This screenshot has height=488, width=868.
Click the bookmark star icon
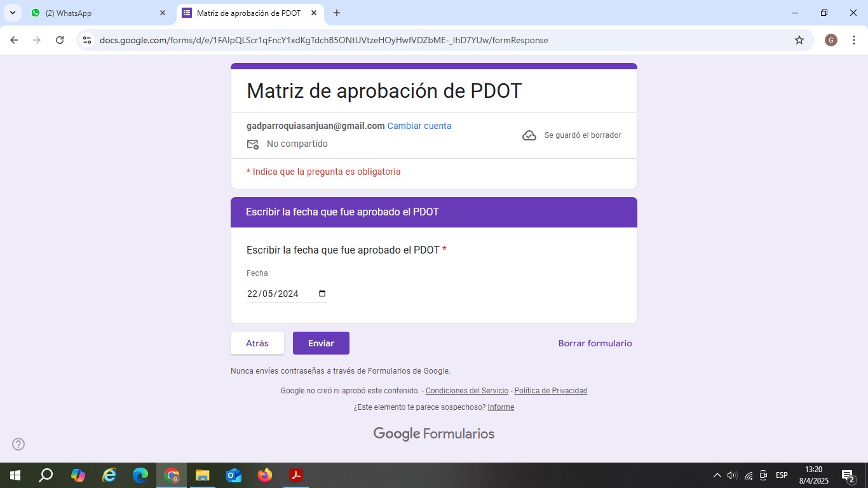pos(799,40)
